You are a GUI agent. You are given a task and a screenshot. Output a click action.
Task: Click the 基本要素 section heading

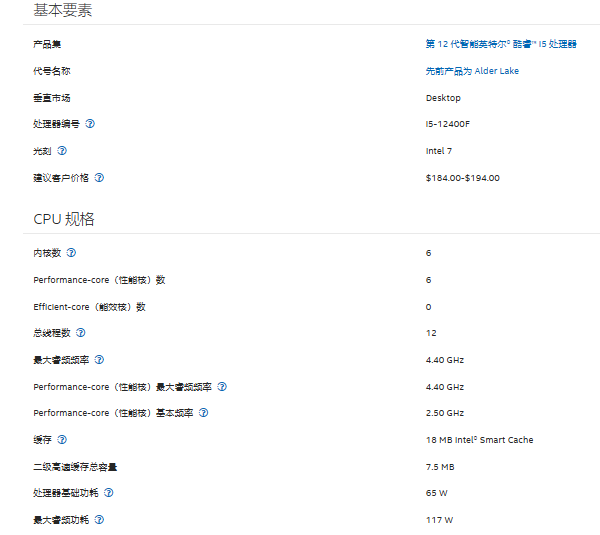(x=63, y=10)
